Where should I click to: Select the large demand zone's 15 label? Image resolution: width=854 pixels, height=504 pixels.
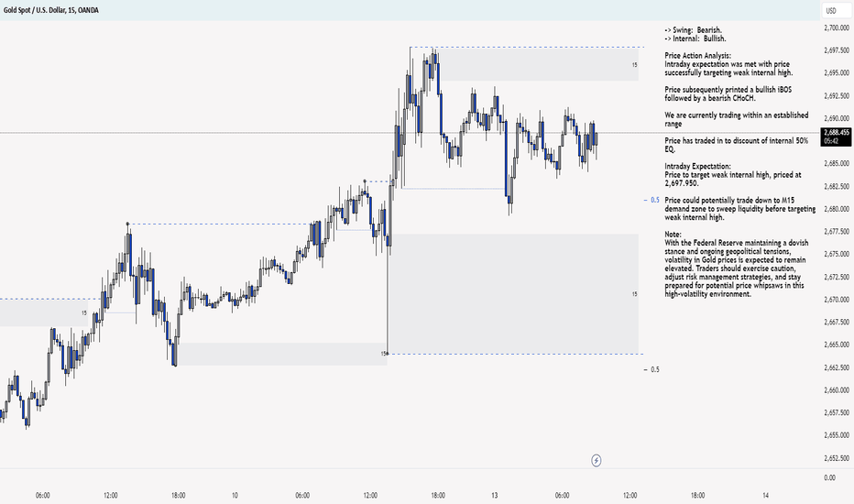tap(634, 294)
